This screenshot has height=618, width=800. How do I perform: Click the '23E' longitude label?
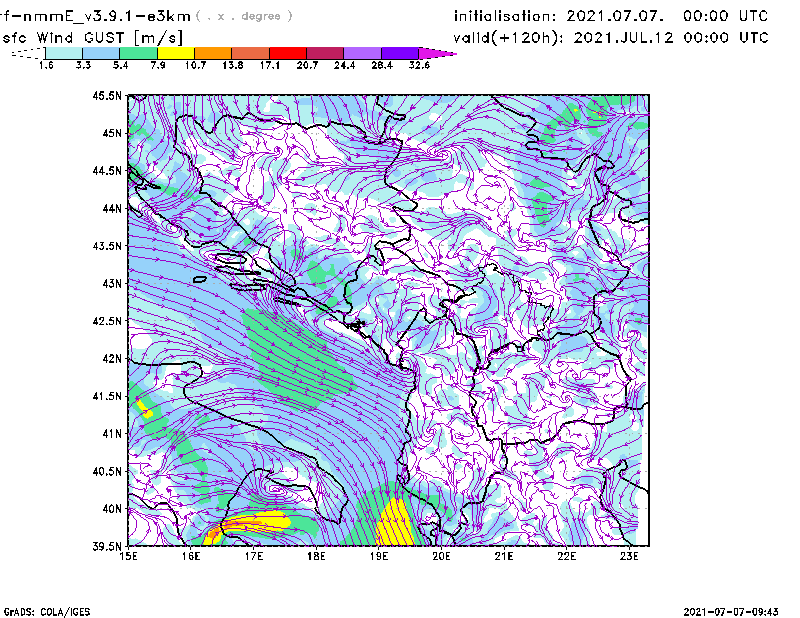pos(629,556)
